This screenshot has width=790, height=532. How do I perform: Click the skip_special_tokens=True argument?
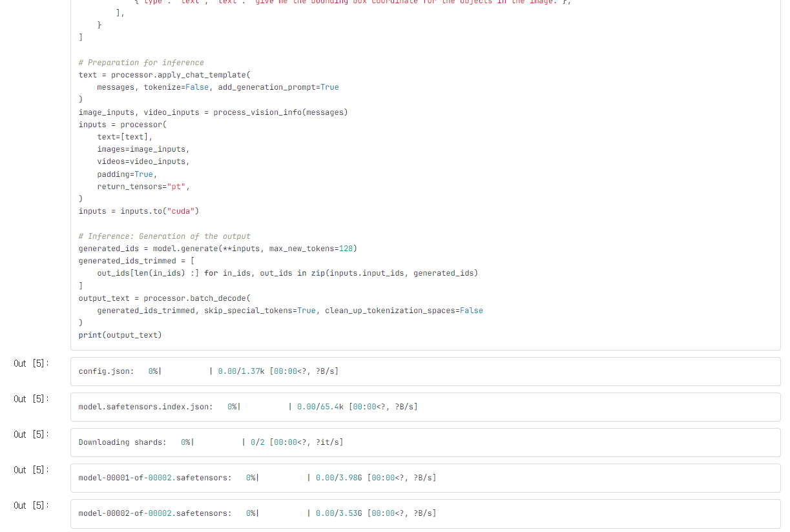pos(260,311)
